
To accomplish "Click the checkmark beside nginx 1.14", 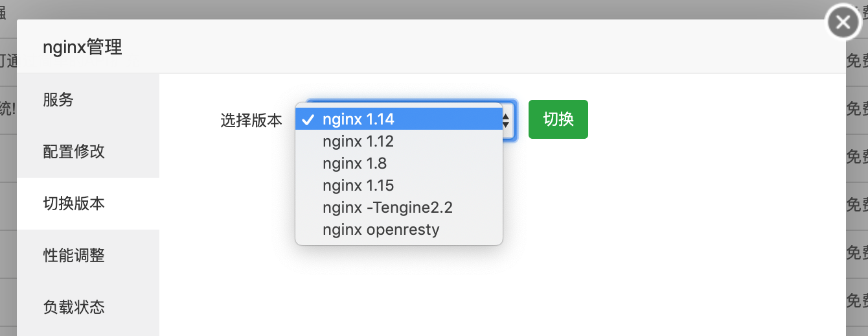I will coord(308,119).
